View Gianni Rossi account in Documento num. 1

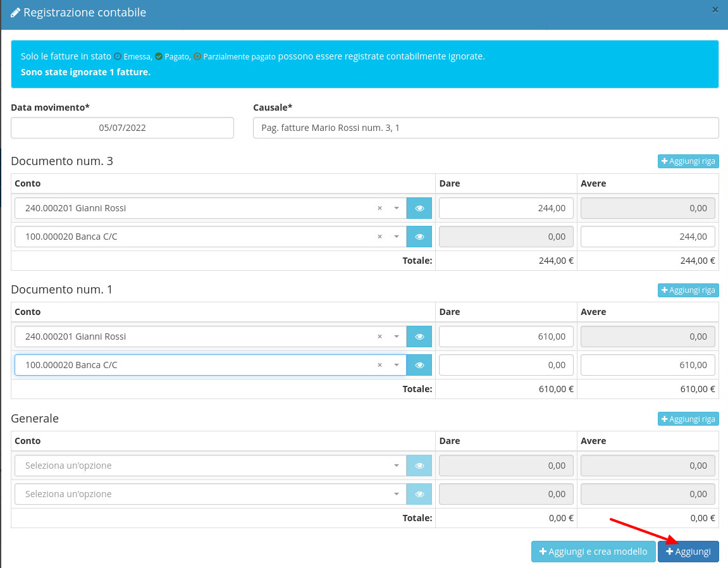coord(419,336)
